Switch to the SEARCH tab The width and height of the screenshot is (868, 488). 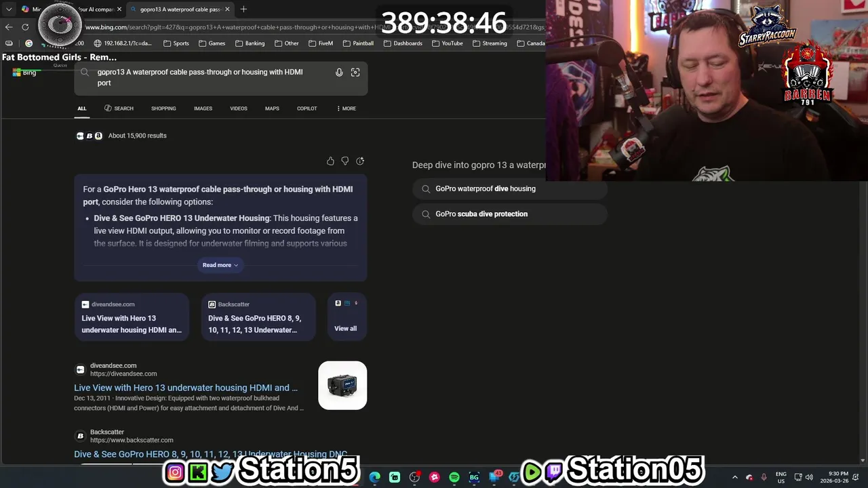119,108
